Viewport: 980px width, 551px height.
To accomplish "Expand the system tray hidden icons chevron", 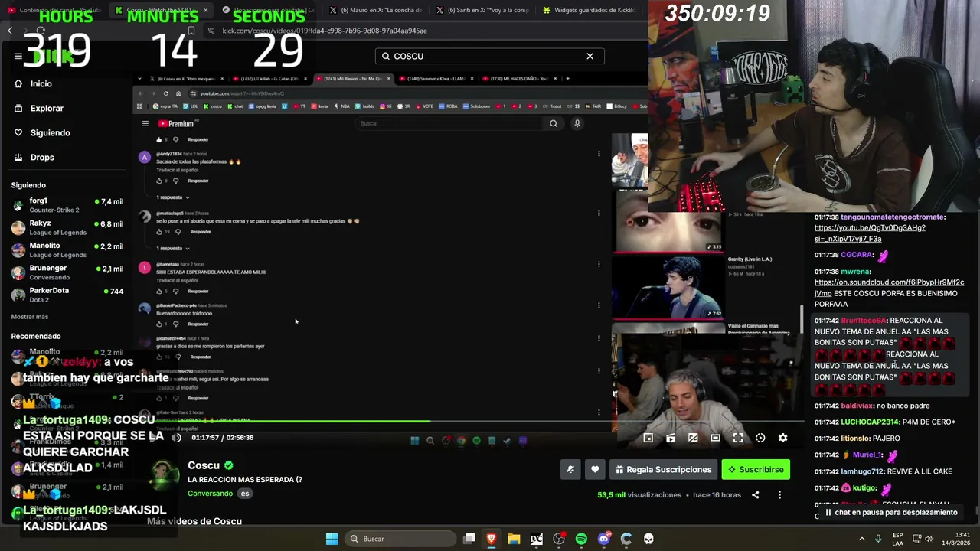I will (x=861, y=539).
